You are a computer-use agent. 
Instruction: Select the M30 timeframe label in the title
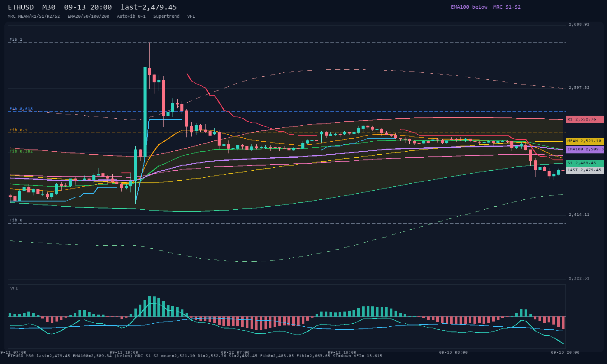tap(49, 7)
